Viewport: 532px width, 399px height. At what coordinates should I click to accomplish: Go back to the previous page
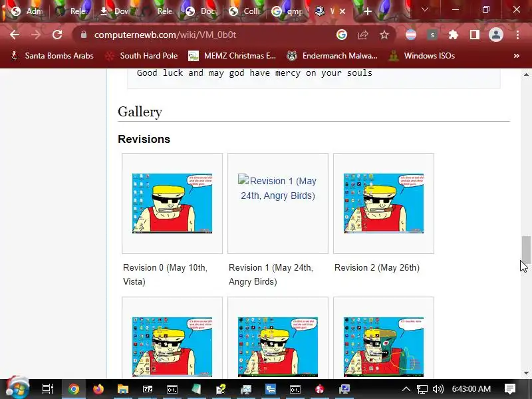pyautogui.click(x=15, y=35)
